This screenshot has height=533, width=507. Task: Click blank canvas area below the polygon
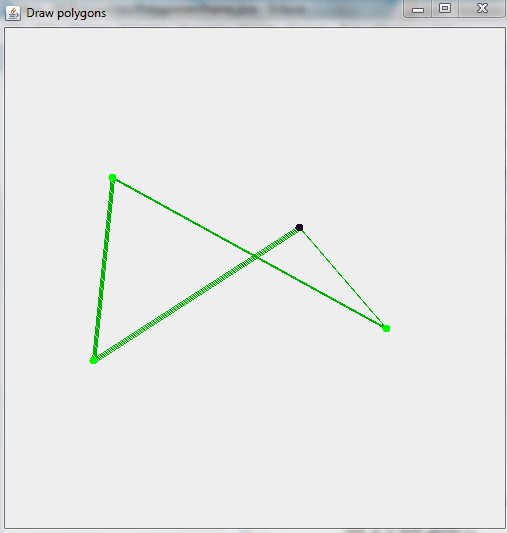click(255, 442)
